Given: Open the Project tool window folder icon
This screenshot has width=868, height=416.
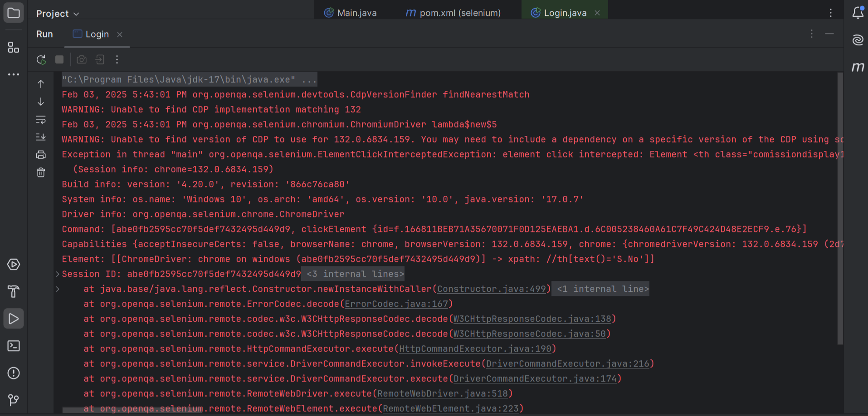Looking at the screenshot, I should coord(14,13).
